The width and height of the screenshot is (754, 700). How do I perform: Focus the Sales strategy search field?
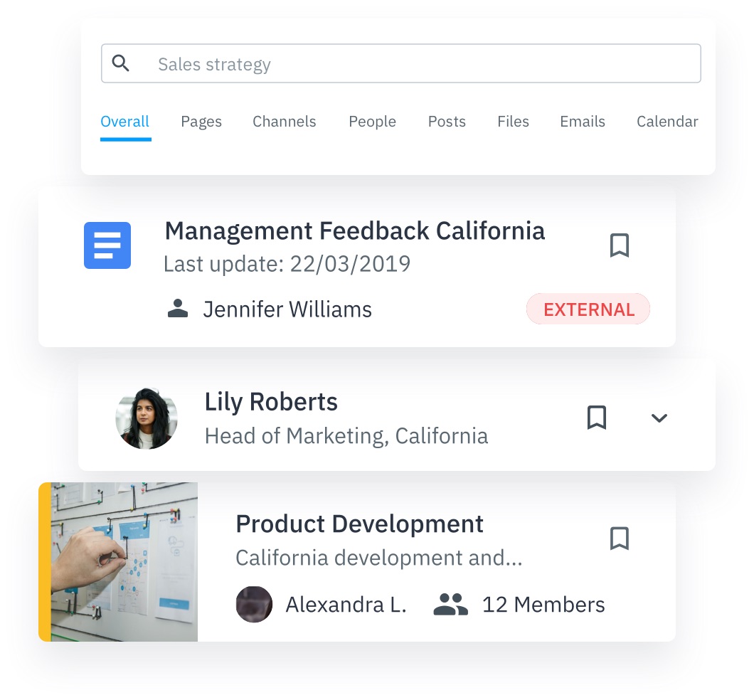point(420,64)
